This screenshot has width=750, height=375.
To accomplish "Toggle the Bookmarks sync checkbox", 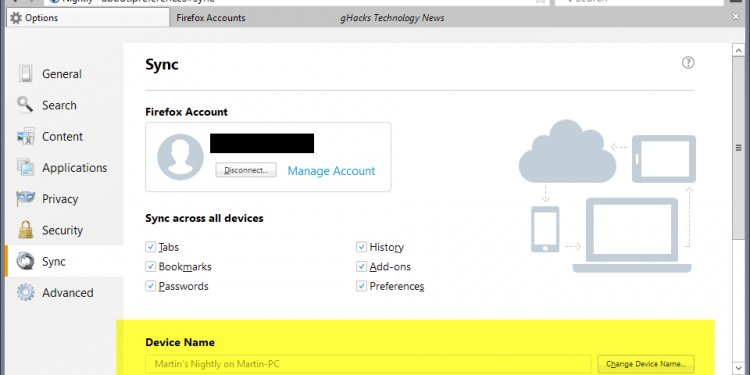I will 150,266.
